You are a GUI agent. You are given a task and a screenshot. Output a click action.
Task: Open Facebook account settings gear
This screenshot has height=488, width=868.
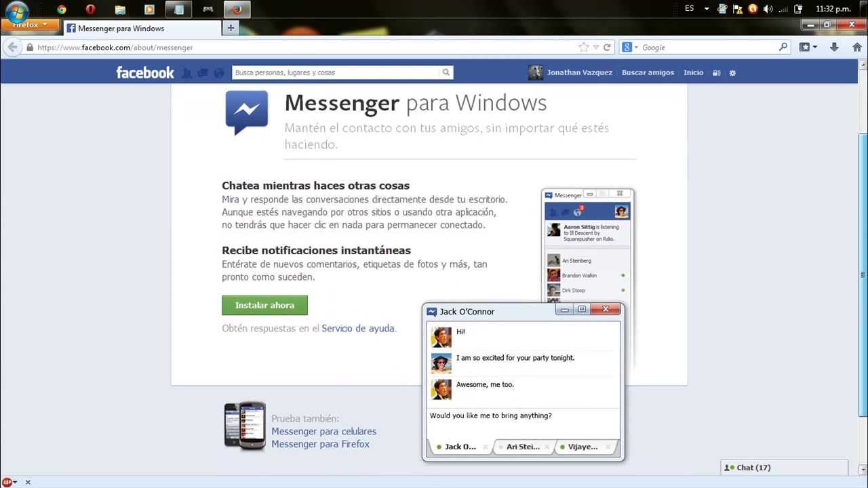pos(732,73)
